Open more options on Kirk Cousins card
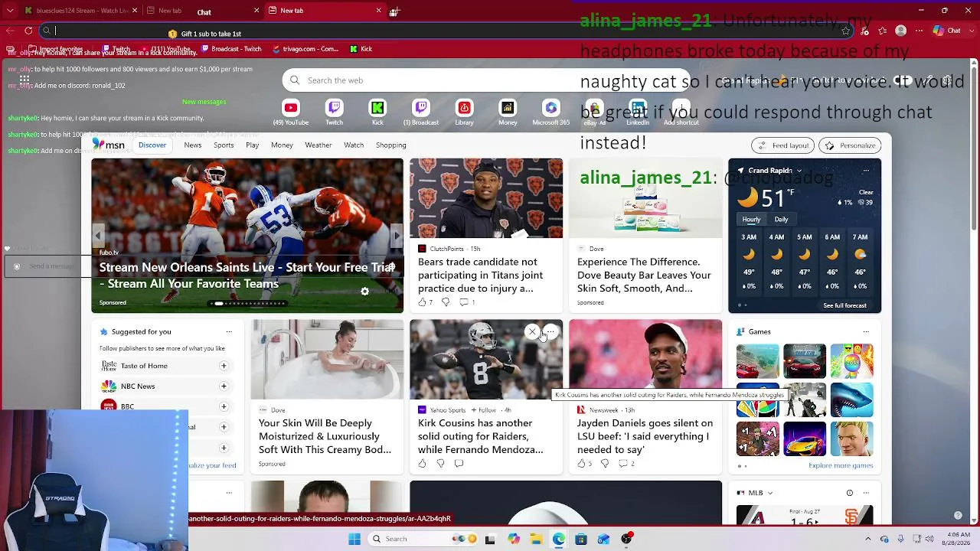980x551 pixels. (x=550, y=331)
